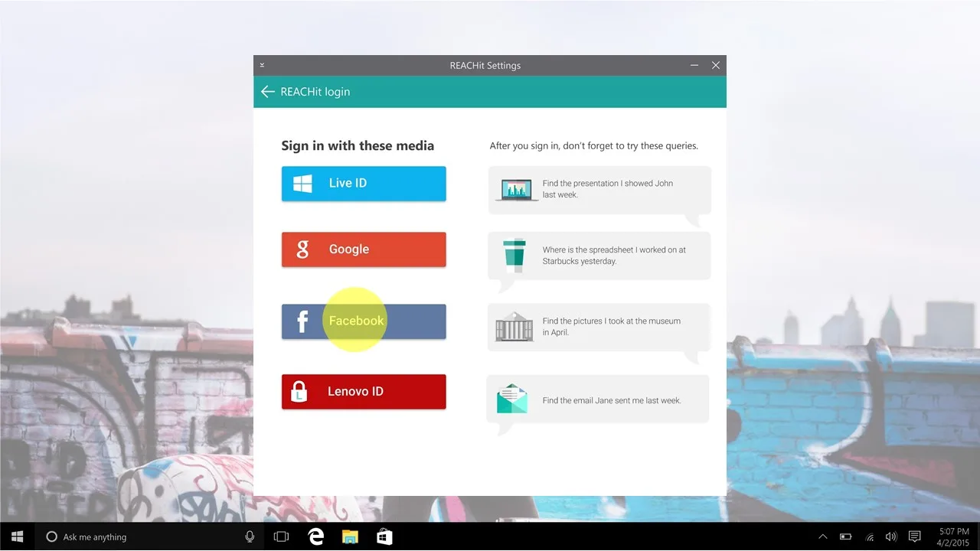Click the laptop presentation icon in the first query
This screenshot has width=980, height=551.
[517, 190]
